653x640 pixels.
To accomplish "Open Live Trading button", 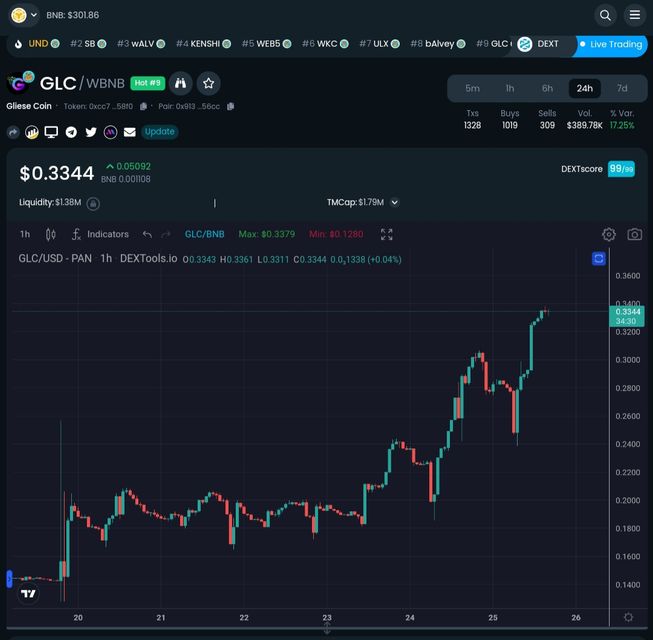I will (611, 44).
